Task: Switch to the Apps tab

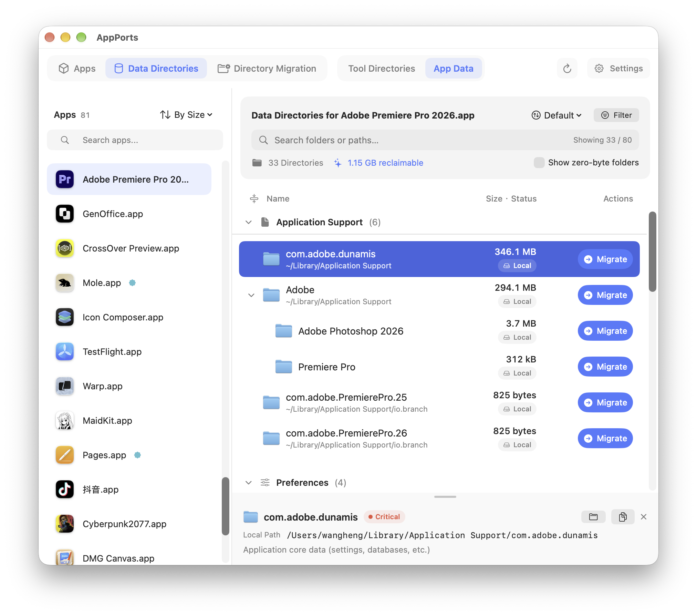Action: 77,69
